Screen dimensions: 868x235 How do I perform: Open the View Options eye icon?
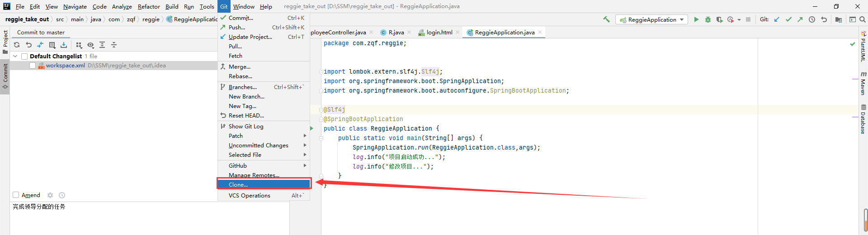[90, 45]
